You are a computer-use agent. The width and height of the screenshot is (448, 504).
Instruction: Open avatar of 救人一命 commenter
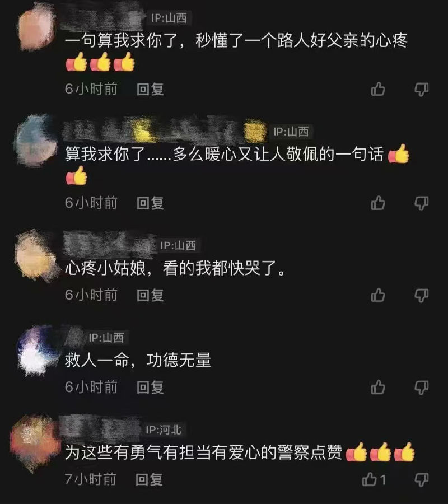click(36, 351)
